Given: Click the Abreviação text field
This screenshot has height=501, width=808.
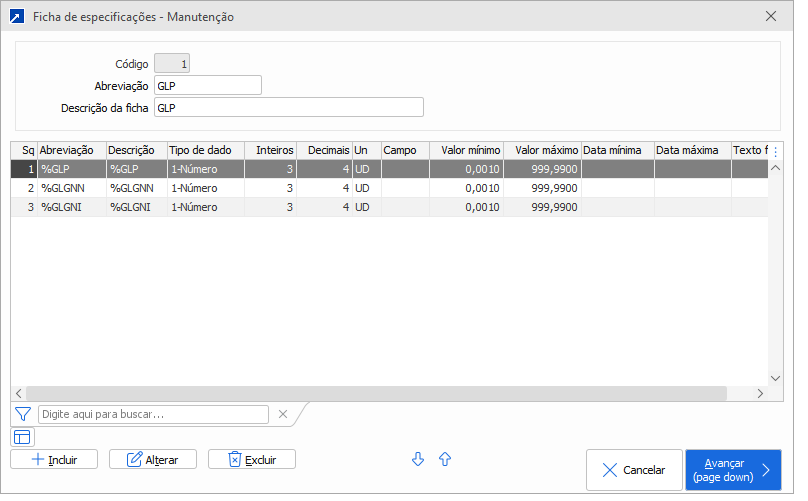Looking at the screenshot, I should pos(208,85).
